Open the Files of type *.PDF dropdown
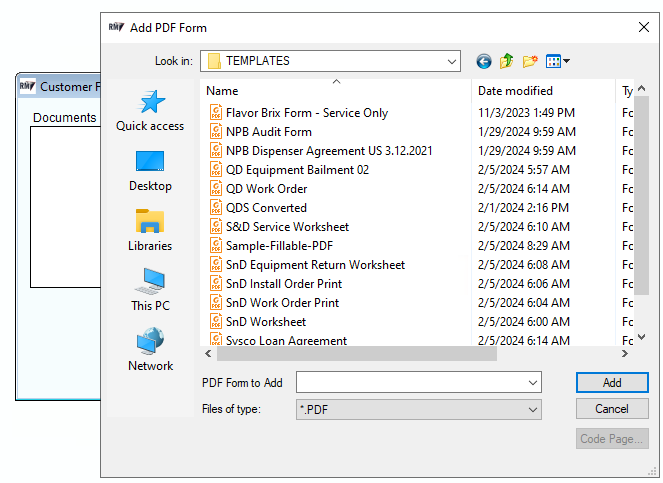663x483 pixels. [x=419, y=409]
